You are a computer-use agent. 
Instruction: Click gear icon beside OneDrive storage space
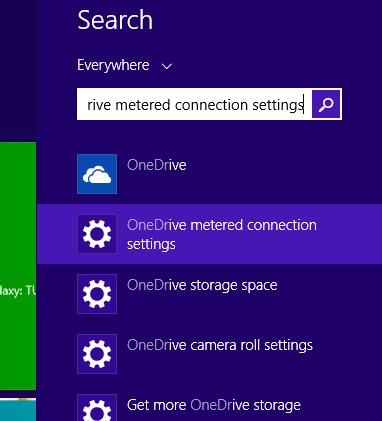tap(97, 294)
